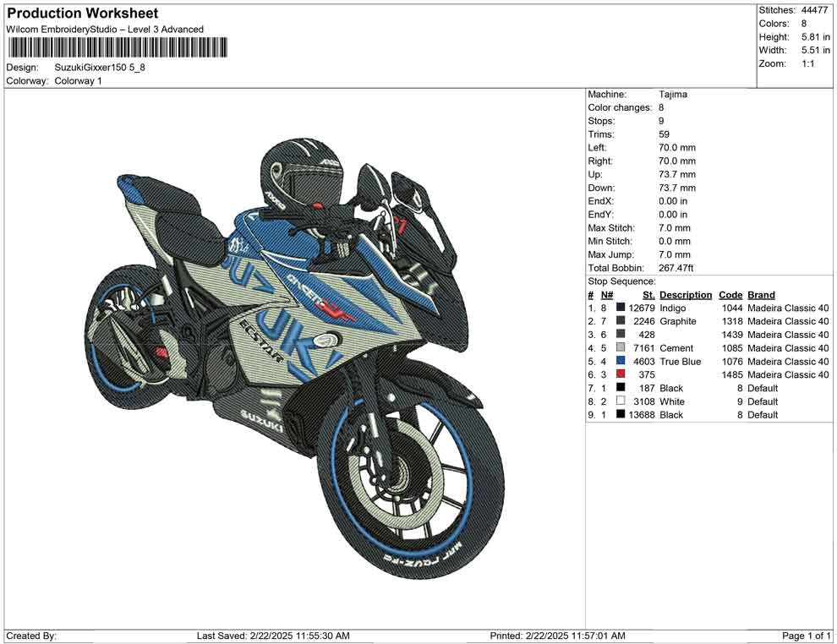Click the True Blue color swatch
Image resolution: width=837 pixels, height=644 pixels.
coord(621,361)
